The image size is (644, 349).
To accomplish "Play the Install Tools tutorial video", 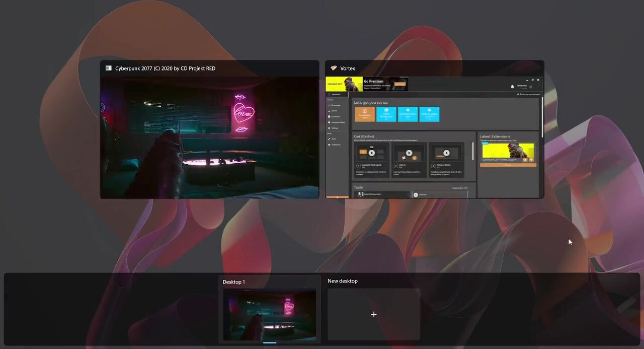I will coord(446,153).
